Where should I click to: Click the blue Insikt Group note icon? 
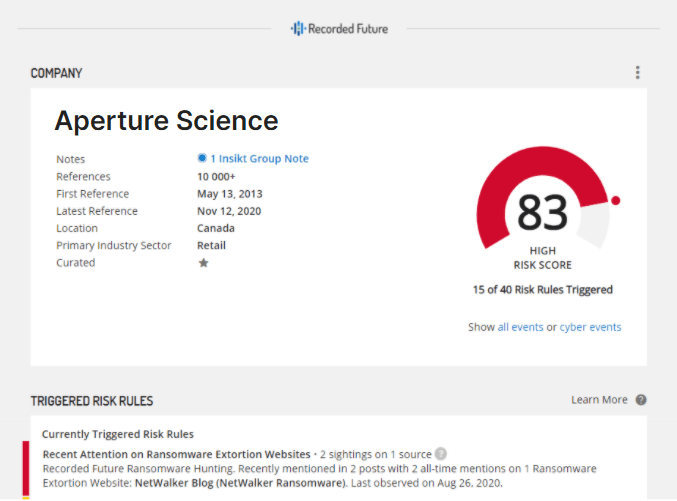201,159
